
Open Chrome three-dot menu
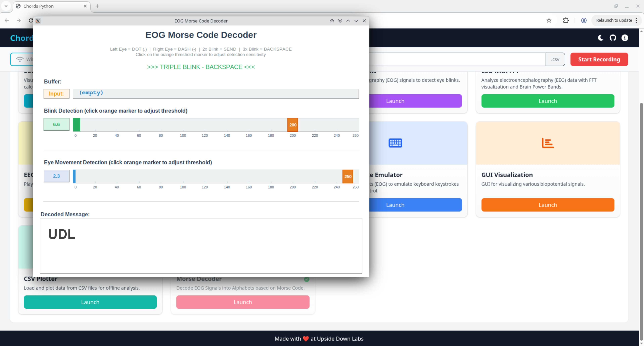tap(636, 20)
